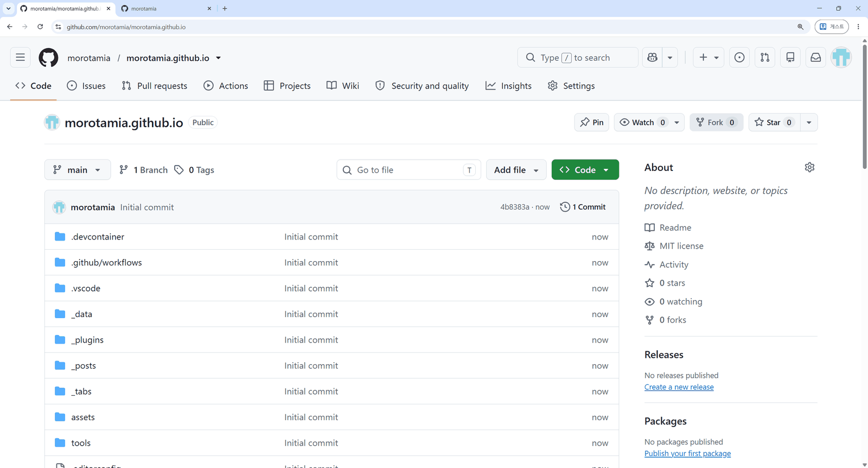Open the _posts folder
Screen dimensions: 868x468
(84, 366)
